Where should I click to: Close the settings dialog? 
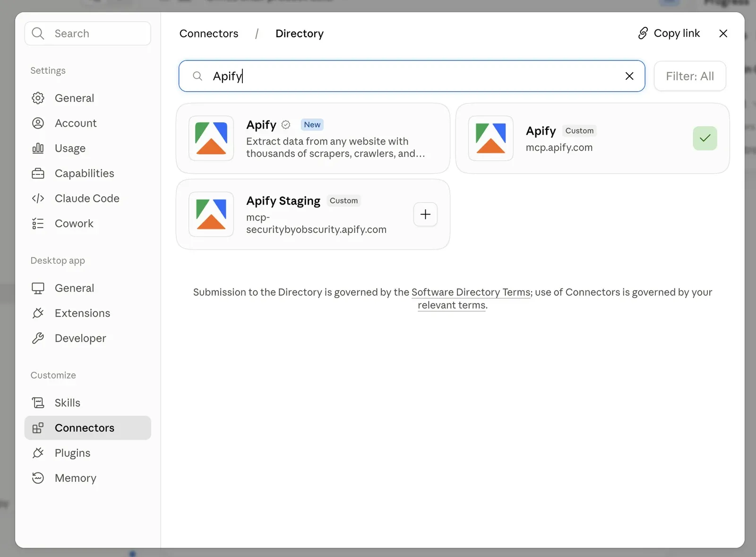[x=723, y=34]
